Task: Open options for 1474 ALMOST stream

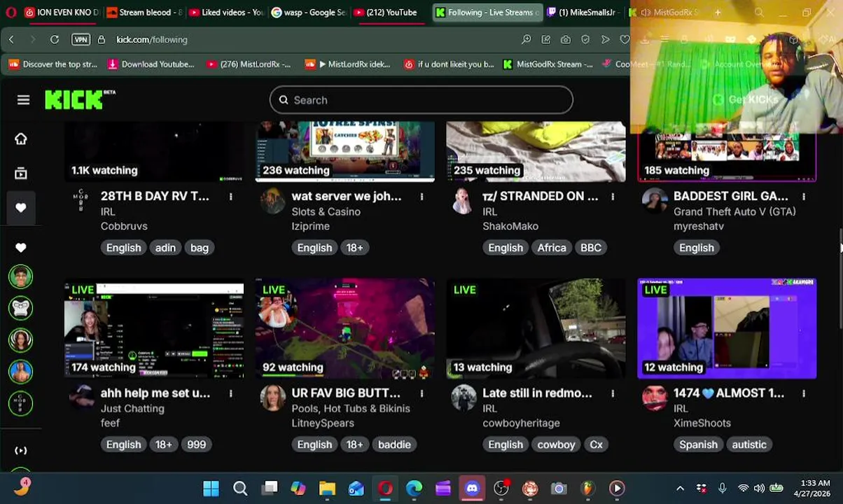Action: [x=804, y=393]
